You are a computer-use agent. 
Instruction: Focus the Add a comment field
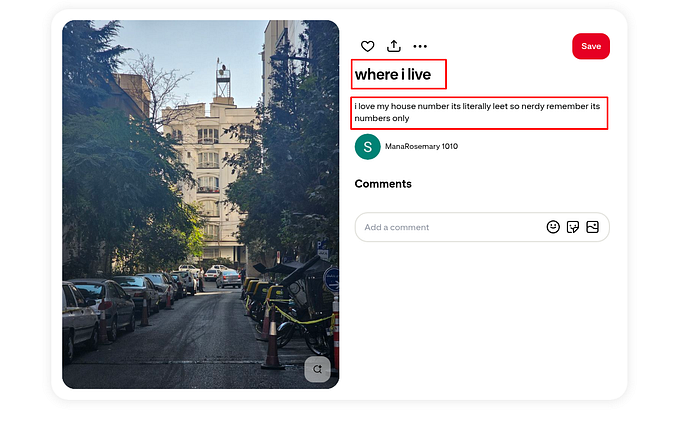click(482, 227)
